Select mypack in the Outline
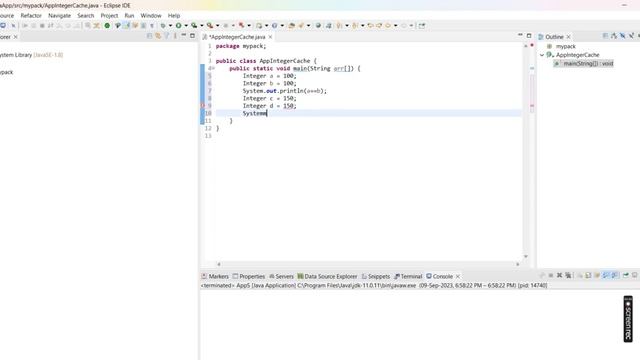This screenshot has width=640, height=360. click(566, 47)
